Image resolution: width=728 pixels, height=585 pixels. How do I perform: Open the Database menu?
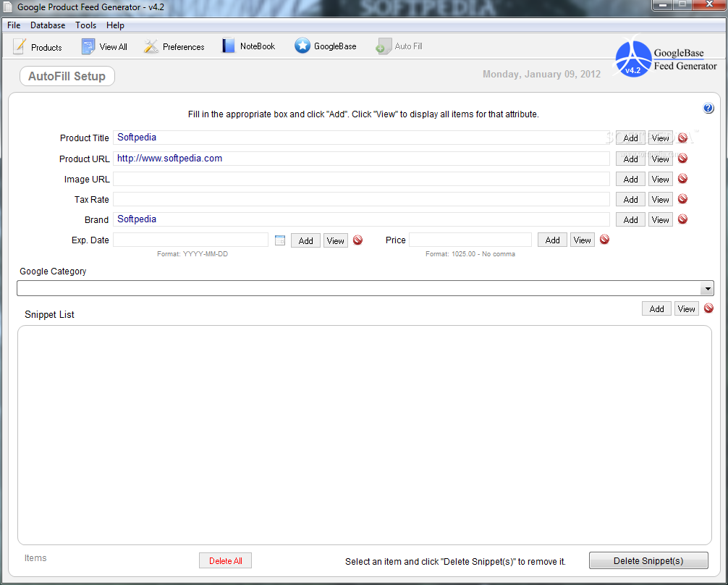[48, 25]
